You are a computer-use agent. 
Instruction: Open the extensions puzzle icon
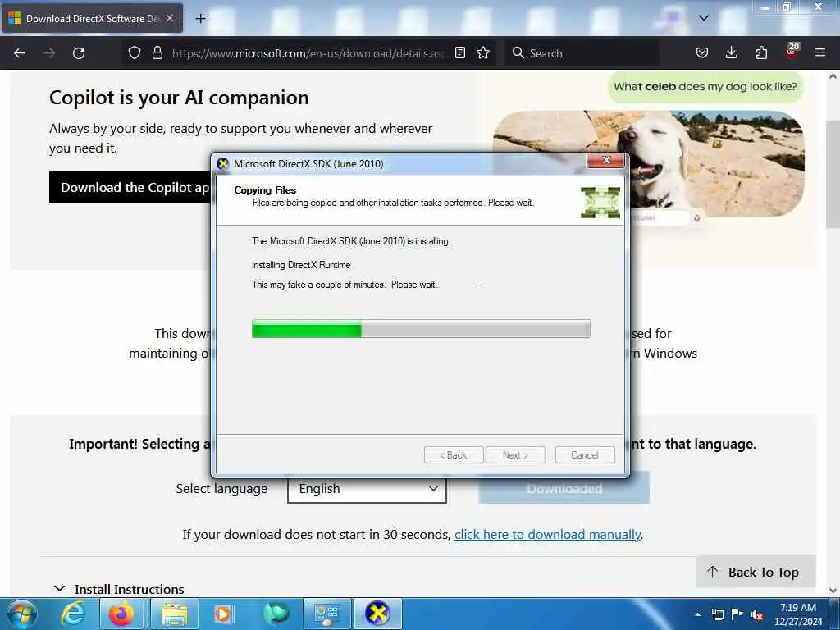[x=761, y=53]
